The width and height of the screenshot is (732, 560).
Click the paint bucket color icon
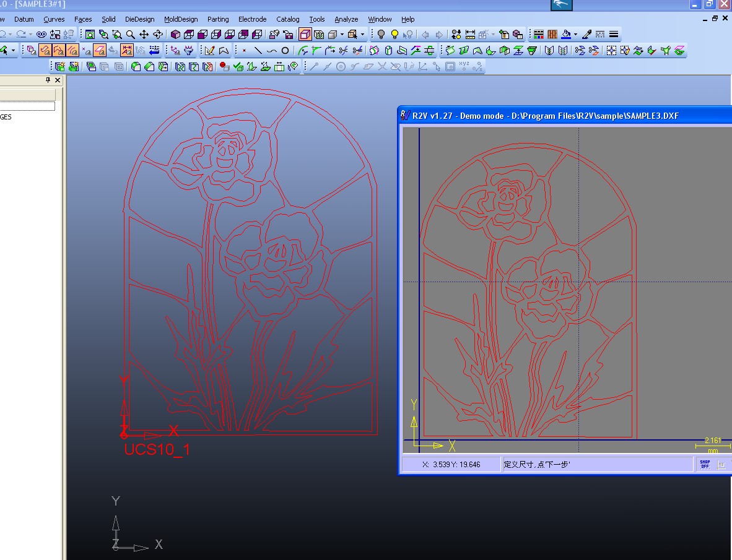(566, 35)
